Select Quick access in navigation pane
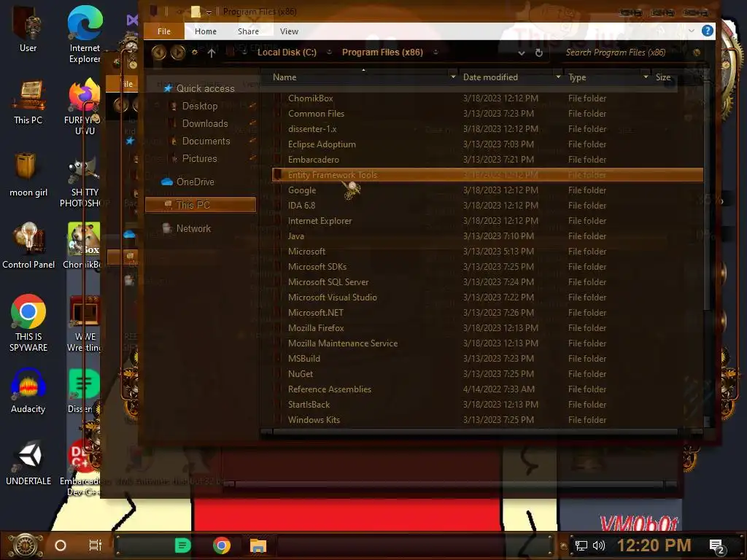Screen dimensions: 747x560 tap(205, 88)
